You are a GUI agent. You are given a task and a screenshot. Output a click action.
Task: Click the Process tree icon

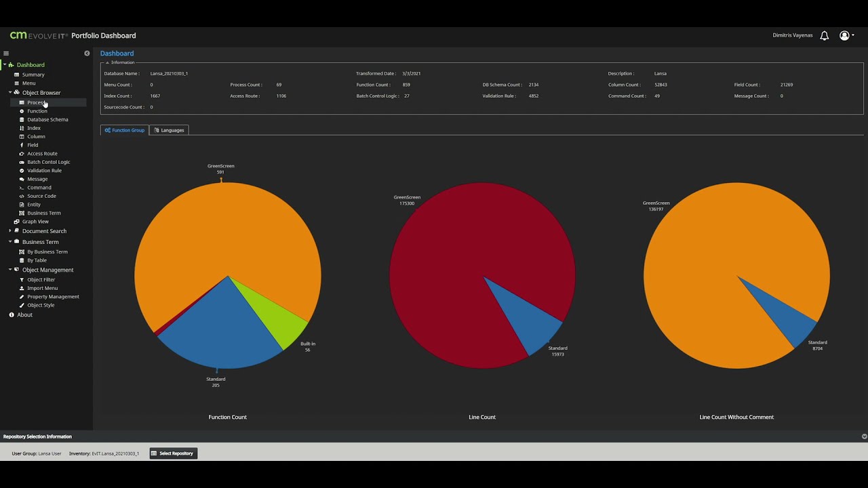click(22, 102)
